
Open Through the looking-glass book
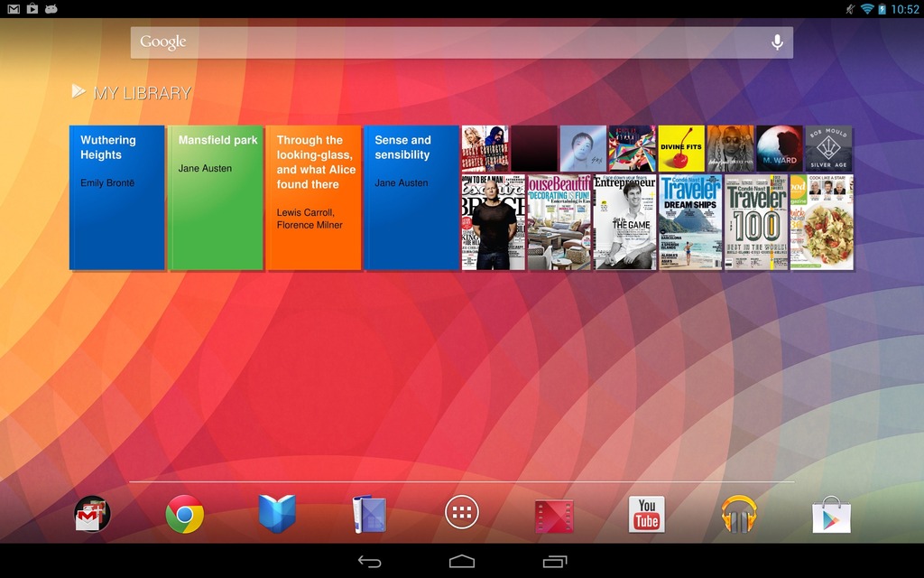point(313,198)
